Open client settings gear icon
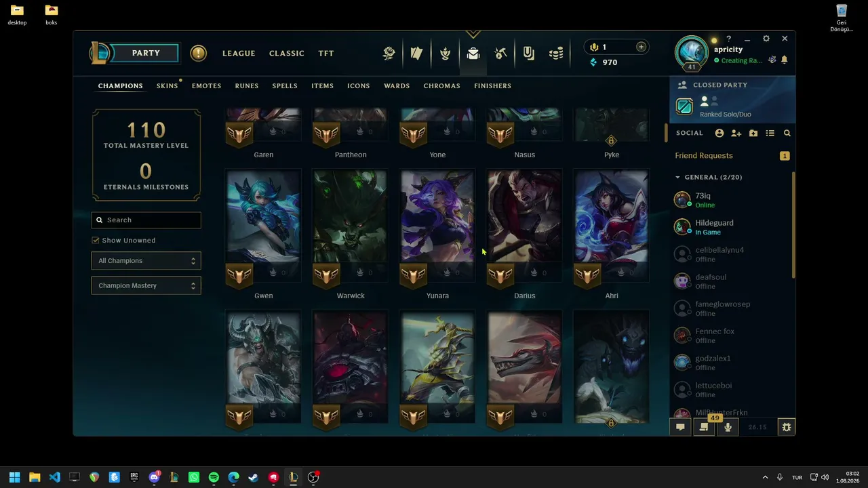The height and width of the screenshot is (488, 868). point(766,39)
